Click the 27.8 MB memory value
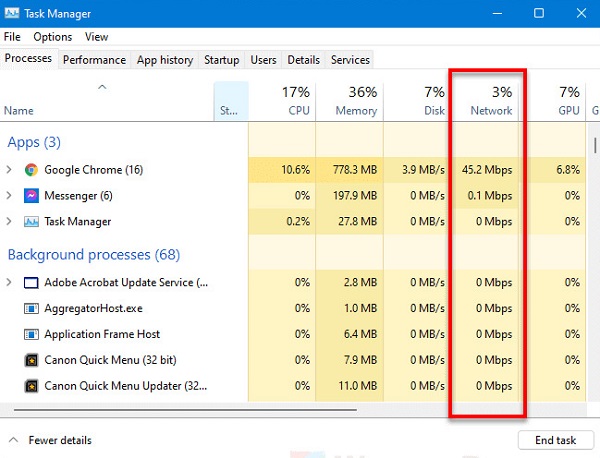The height and width of the screenshot is (458, 600). point(357,222)
